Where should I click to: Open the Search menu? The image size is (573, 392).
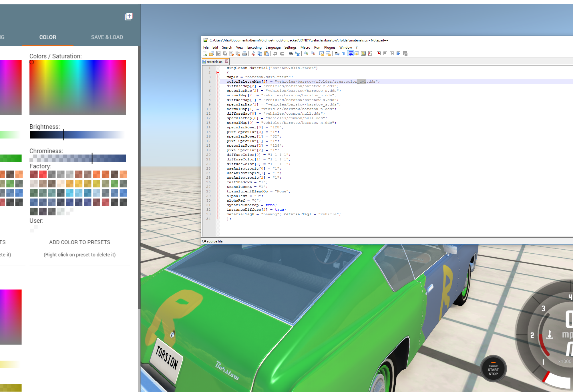coord(227,47)
